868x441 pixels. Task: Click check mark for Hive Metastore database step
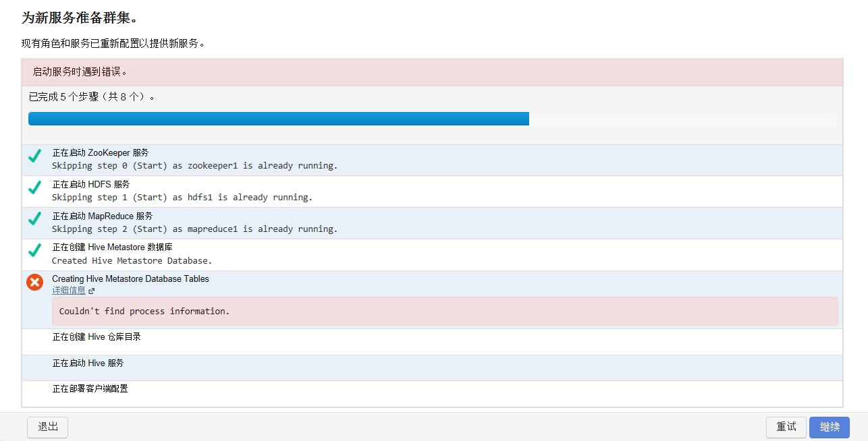35,250
